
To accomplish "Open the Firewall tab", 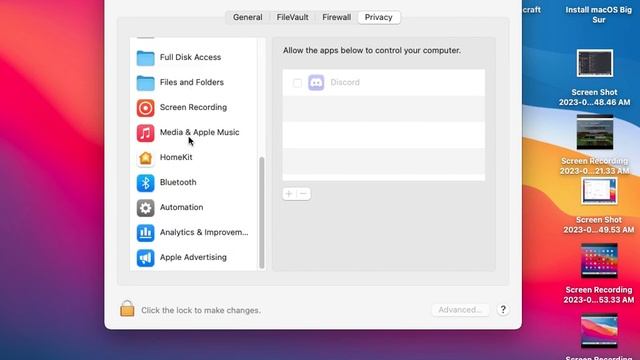I will [336, 17].
